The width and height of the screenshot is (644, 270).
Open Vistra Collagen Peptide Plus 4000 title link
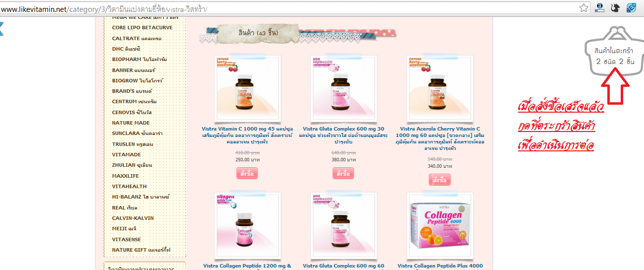pos(440,266)
